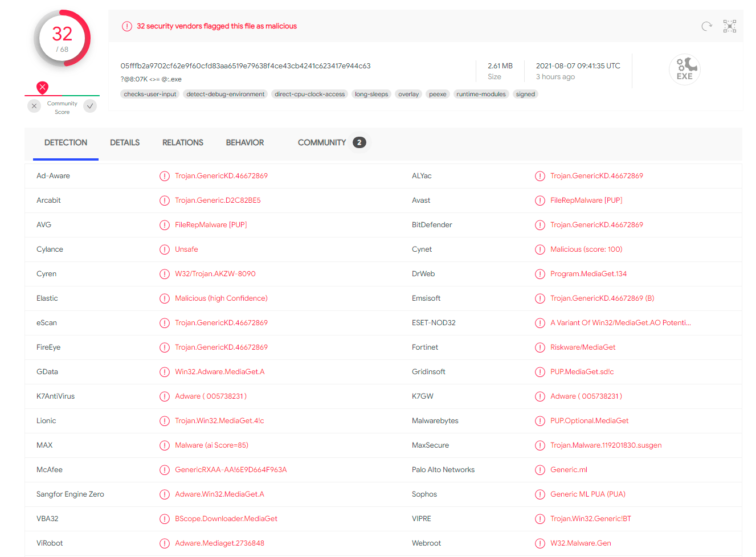Click the alert icon in the Ad-Aware row
756x557 pixels.
pos(165,176)
